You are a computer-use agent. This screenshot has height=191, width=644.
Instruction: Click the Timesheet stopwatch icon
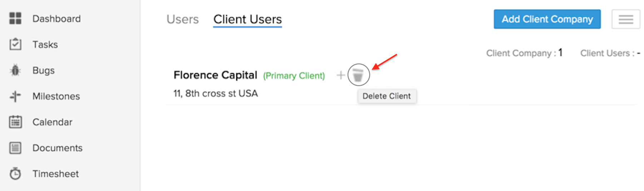(x=15, y=174)
